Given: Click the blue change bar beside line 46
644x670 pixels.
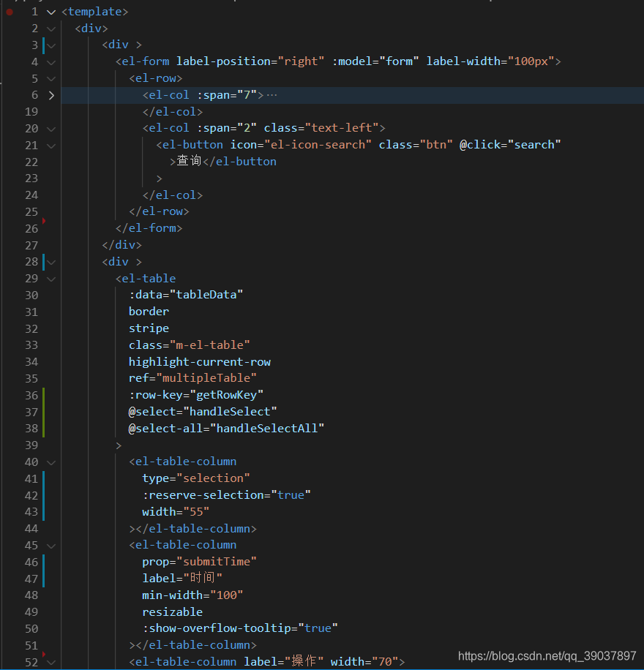Looking at the screenshot, I should point(44,562).
